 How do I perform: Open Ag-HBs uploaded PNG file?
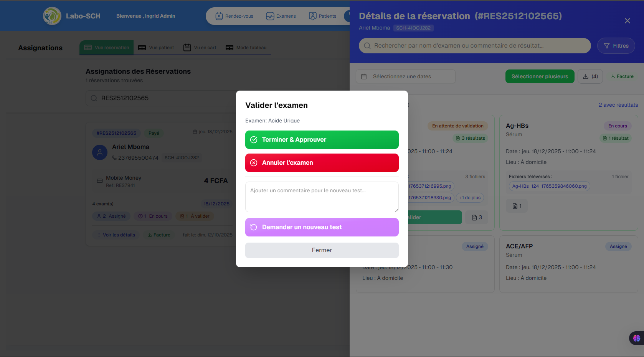[x=549, y=186]
